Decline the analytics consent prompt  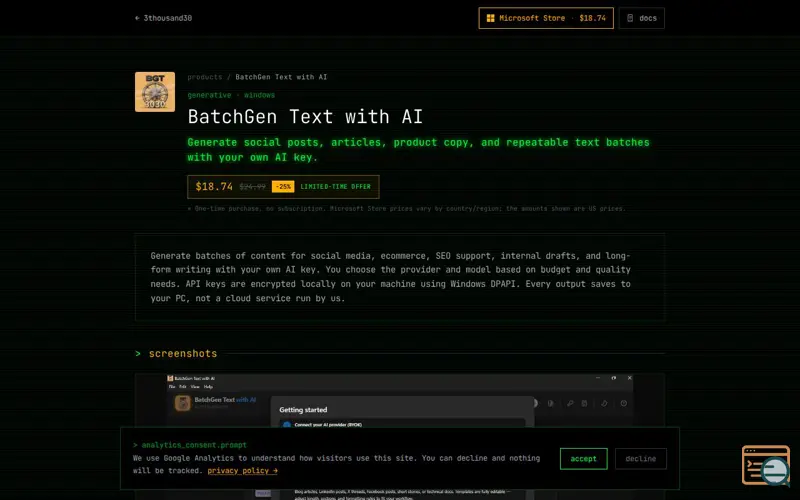pos(641,459)
